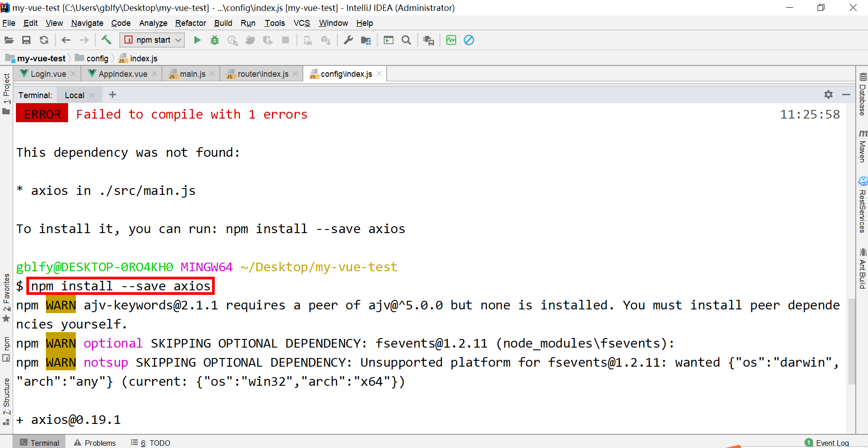Toggle the Structure tool window stripe

6,402
